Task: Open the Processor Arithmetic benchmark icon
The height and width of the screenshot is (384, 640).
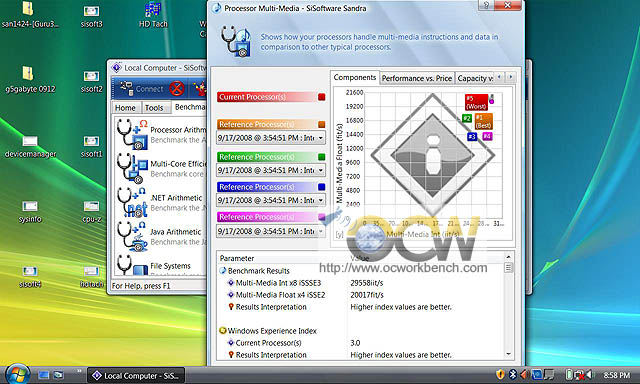Action: click(132, 134)
